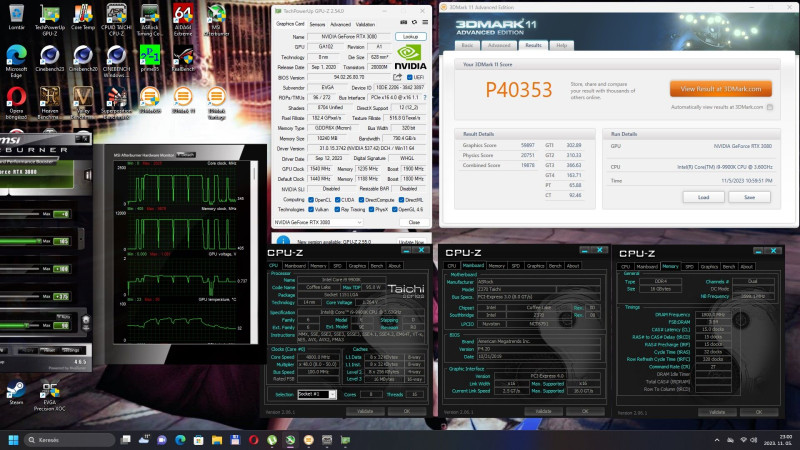Open Opera browser desktop shortcut
Image resolution: width=800 pixels, height=450 pixels.
[x=16, y=103]
